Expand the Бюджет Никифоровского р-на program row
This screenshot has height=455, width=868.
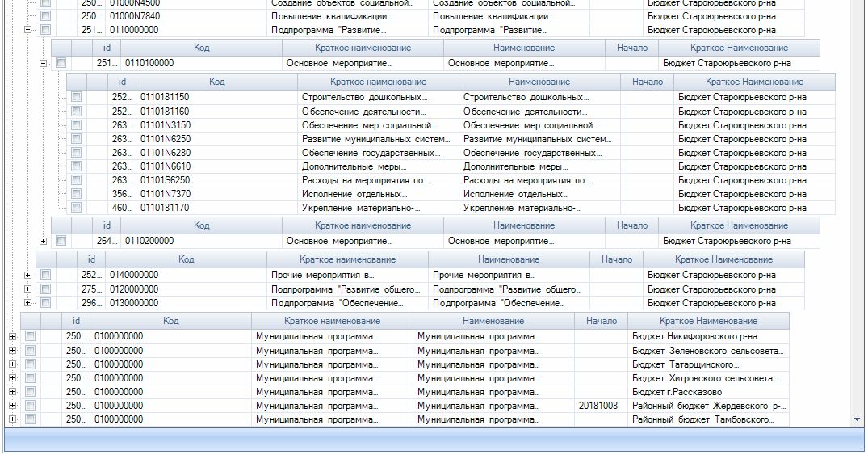pyautogui.click(x=12, y=336)
